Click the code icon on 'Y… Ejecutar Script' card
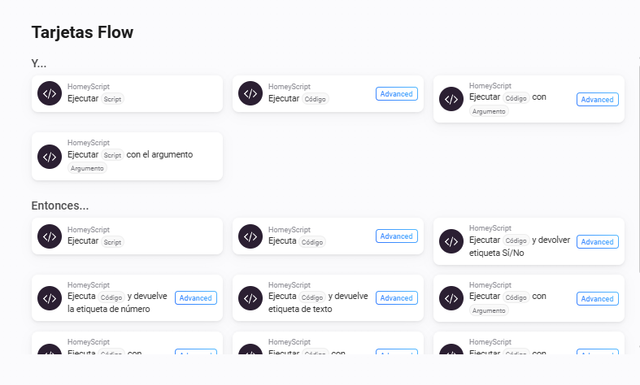This screenshot has width=640, height=385. click(x=49, y=93)
